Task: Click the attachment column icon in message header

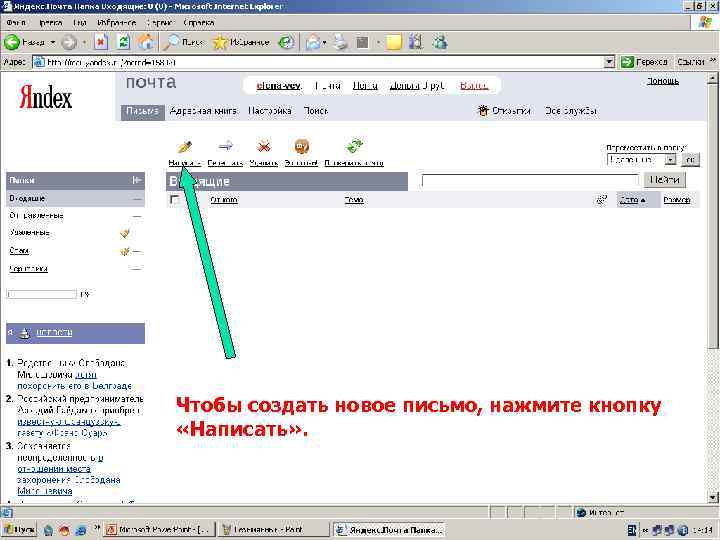Action: (x=602, y=199)
